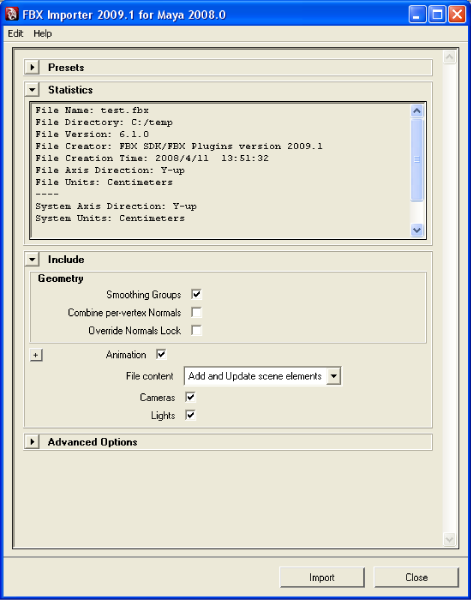Uncheck the Lights checkbox

pyautogui.click(x=190, y=415)
